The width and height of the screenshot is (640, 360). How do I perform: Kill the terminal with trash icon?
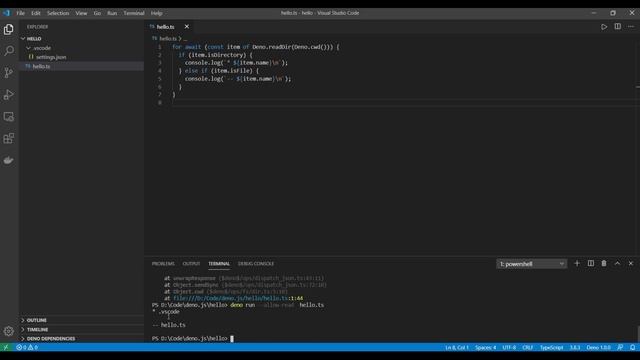(x=604, y=264)
